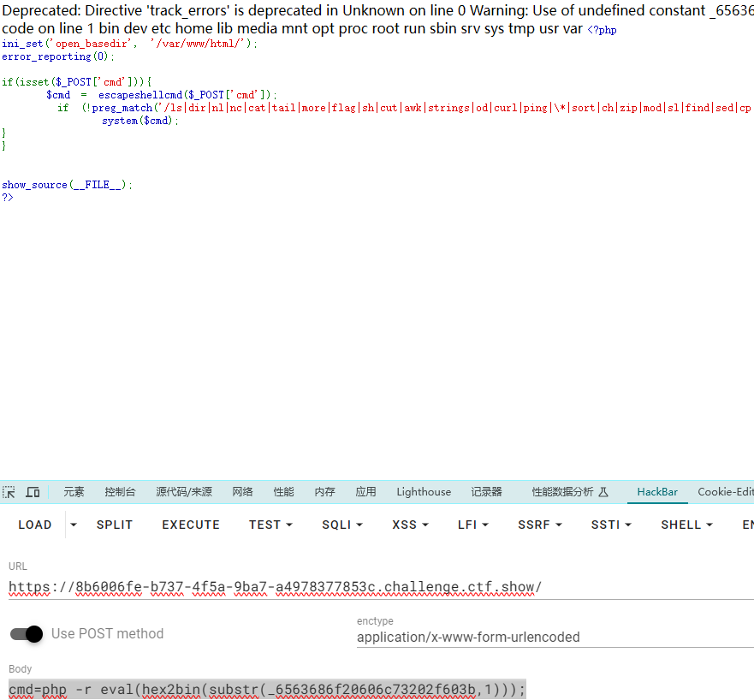Image resolution: width=754 pixels, height=700 pixels.
Task: Click the URL input field
Action: [377, 588]
